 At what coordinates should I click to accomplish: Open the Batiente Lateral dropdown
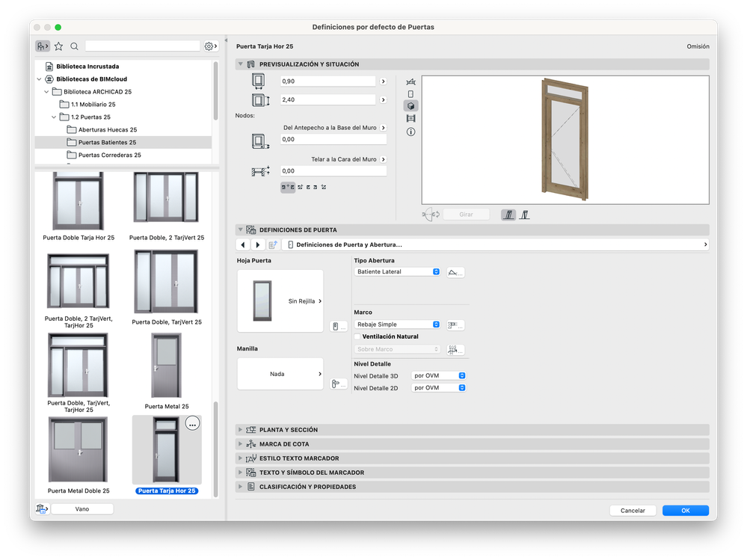point(397,272)
